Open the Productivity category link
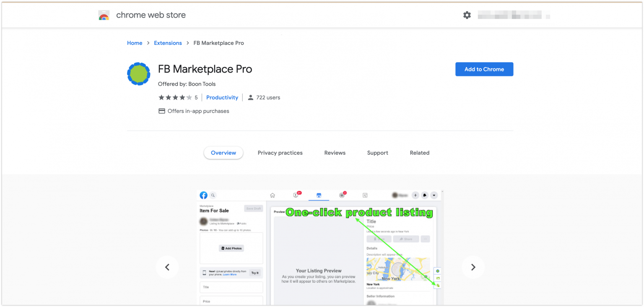This screenshot has height=307, width=644. point(222,97)
